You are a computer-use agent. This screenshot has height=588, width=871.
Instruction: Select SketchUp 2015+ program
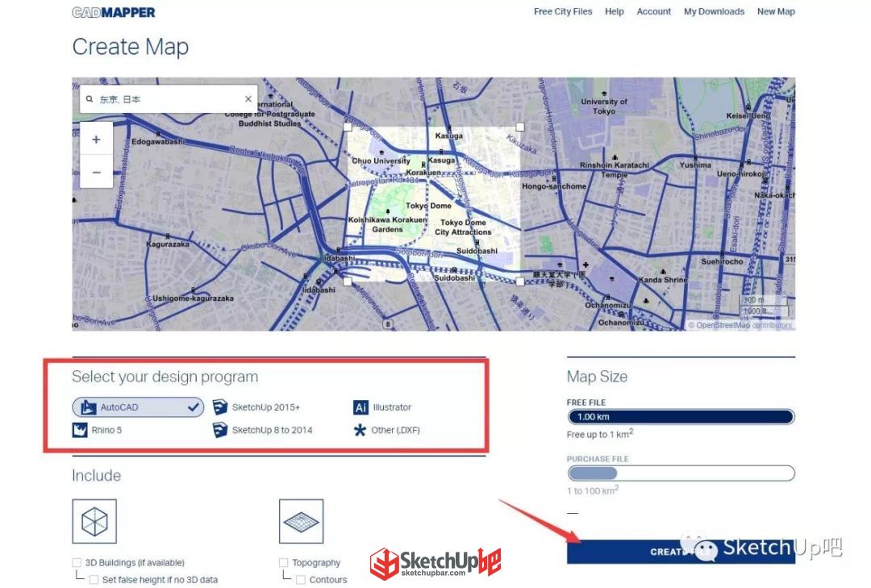tap(256, 407)
